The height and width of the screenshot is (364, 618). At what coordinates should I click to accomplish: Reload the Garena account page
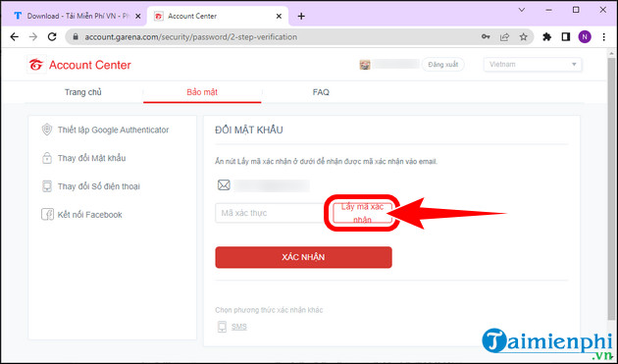(52, 37)
